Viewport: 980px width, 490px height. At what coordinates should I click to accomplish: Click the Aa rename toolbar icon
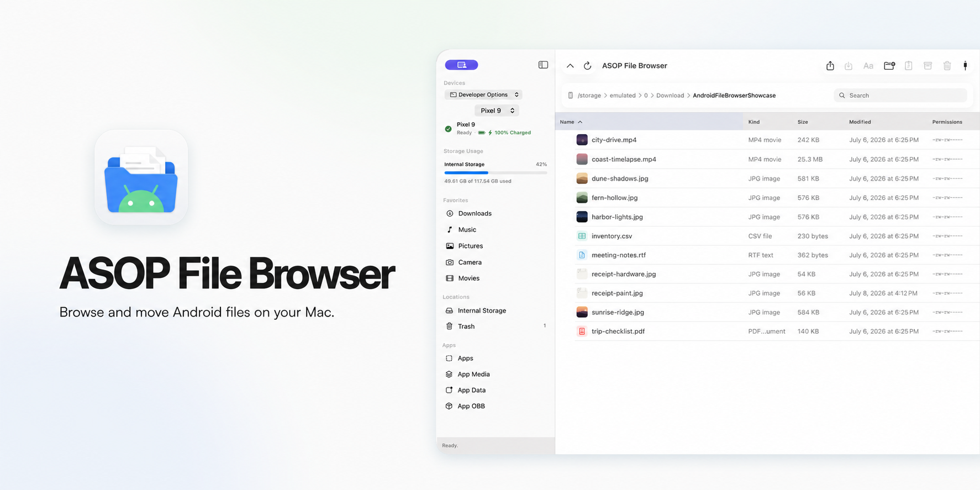pos(868,66)
